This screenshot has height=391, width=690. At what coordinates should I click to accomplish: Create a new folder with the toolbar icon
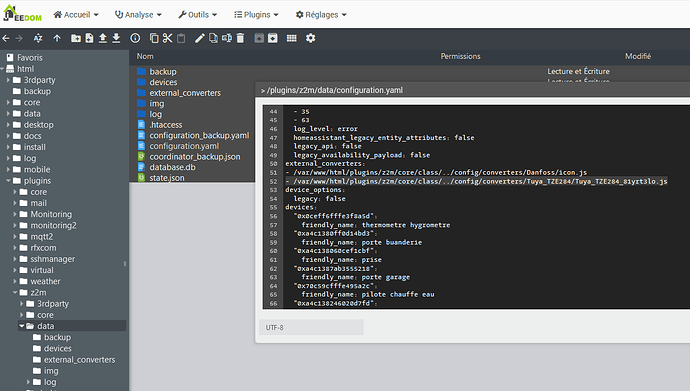76,39
